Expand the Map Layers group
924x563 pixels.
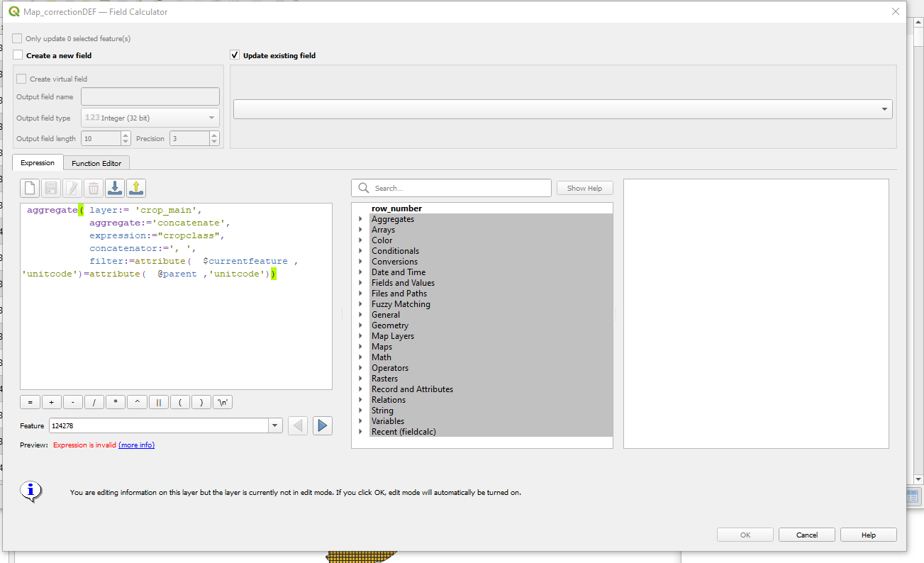(360, 336)
